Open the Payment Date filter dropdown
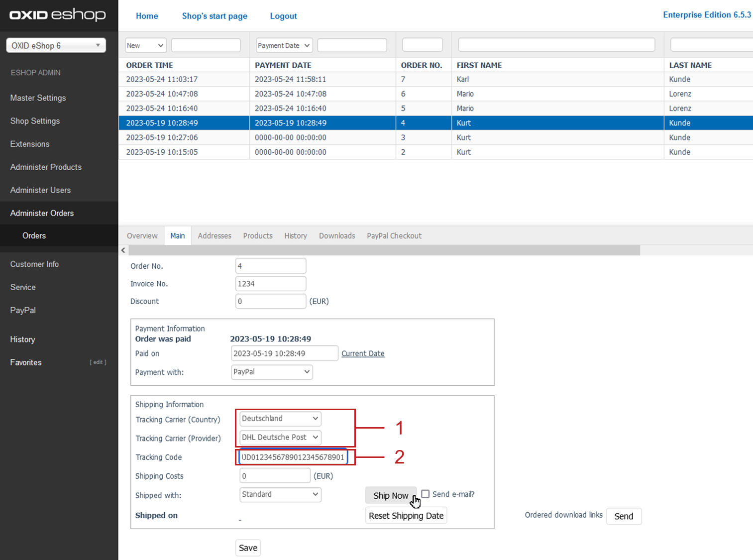The width and height of the screenshot is (753, 560). pyautogui.click(x=284, y=45)
